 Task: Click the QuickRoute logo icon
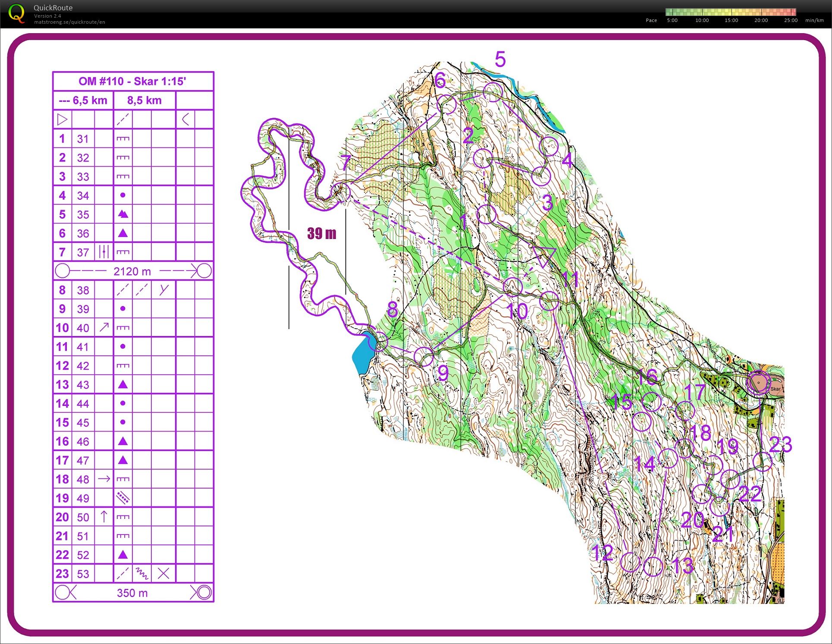[x=16, y=13]
